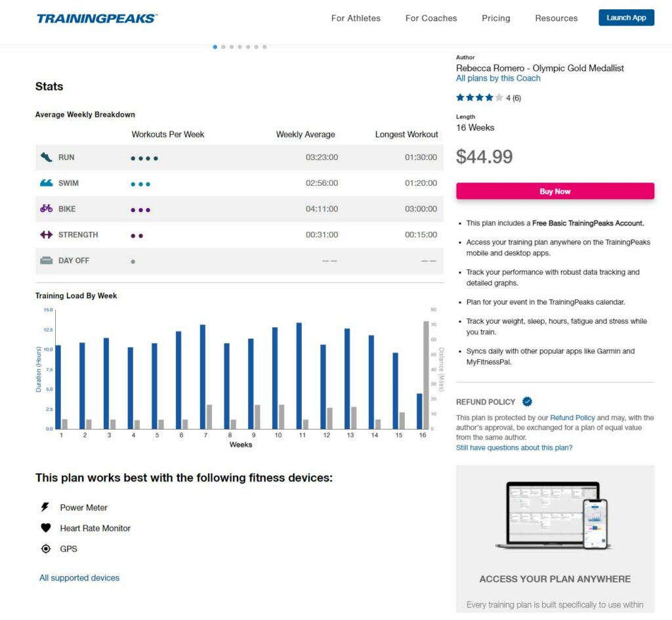
Task: Click the day off bed icon
Action: [x=47, y=260]
